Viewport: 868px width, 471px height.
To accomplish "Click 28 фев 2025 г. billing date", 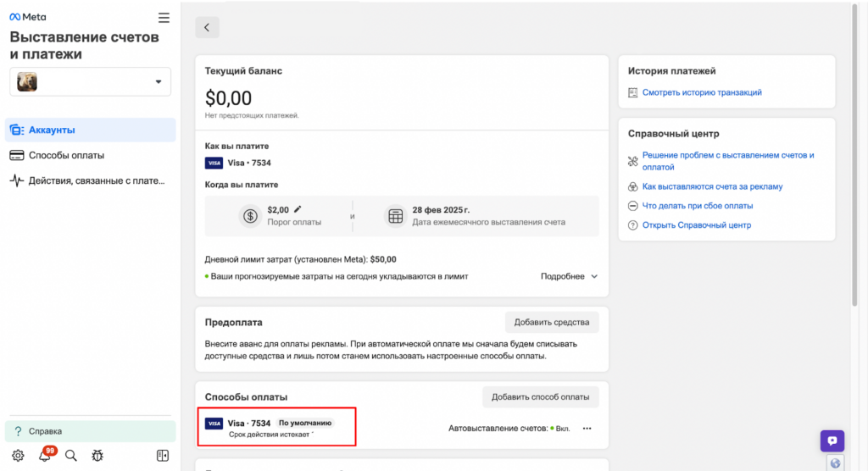I will [x=441, y=210].
